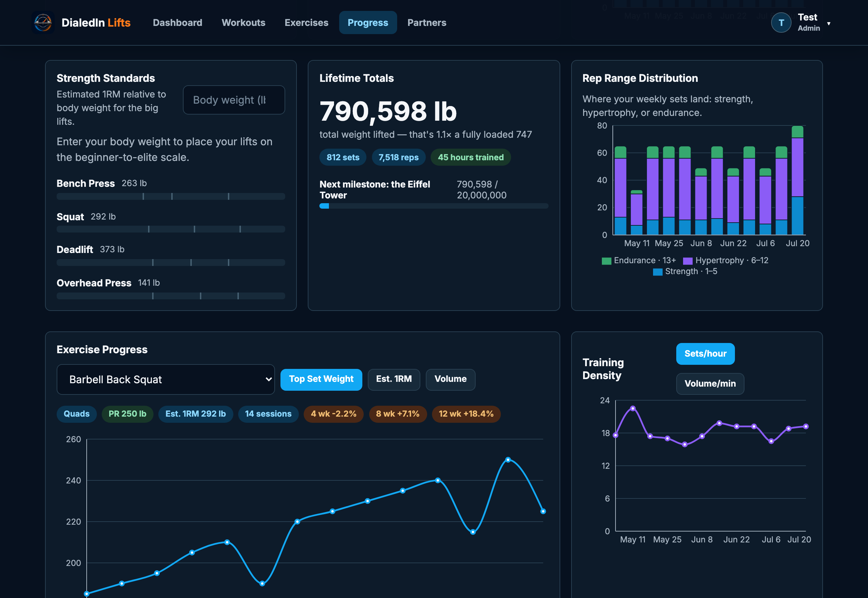Click the Exercise Progress heading
868x598 pixels.
[102, 349]
